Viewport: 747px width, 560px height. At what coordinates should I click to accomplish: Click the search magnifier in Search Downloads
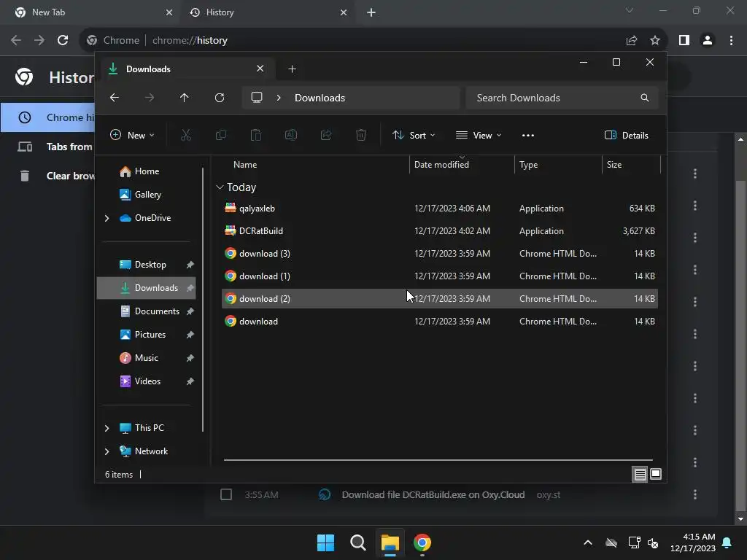[645, 98]
